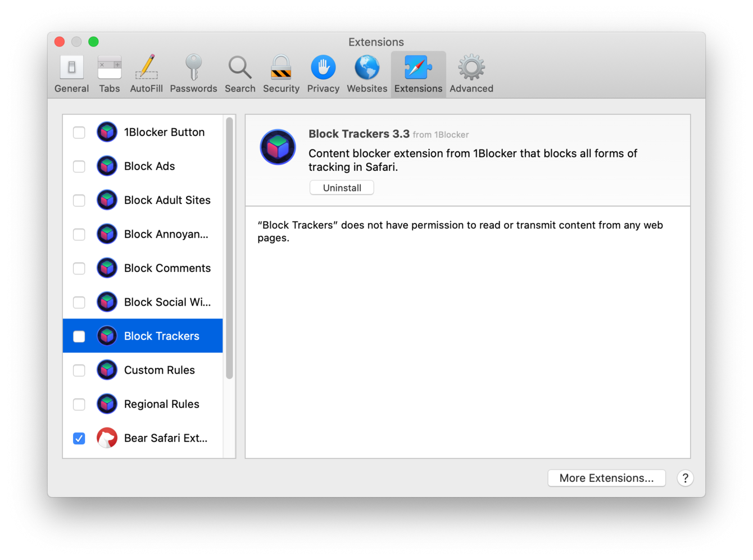The width and height of the screenshot is (753, 560).
Task: Click the Block Adult Sites icon
Action: pyautogui.click(x=107, y=200)
